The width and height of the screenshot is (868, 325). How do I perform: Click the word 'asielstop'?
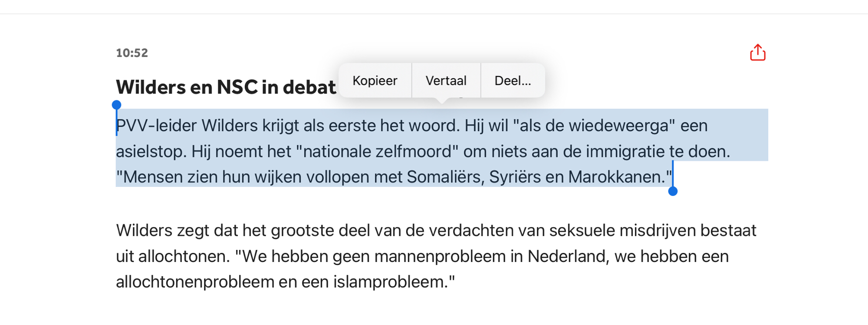pos(151,152)
